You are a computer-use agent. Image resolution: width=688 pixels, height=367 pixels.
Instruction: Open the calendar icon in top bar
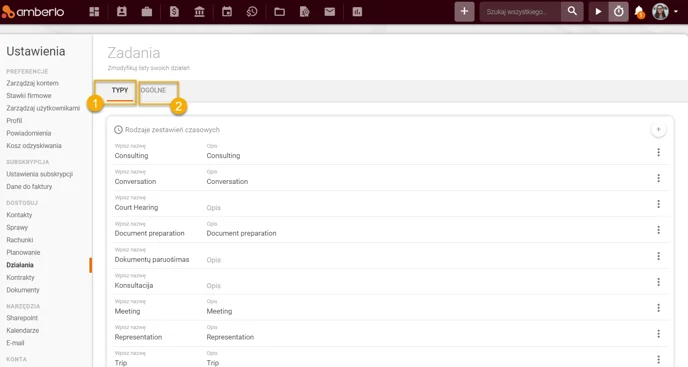pos(227,12)
